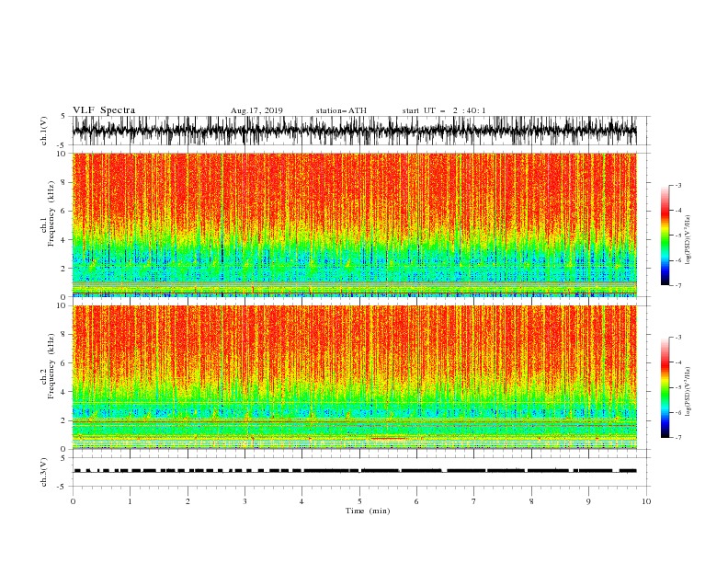This screenshot has width=728, height=563.
Task: Select the "start UT = 2 :40: 1" text
Action: coord(443,110)
